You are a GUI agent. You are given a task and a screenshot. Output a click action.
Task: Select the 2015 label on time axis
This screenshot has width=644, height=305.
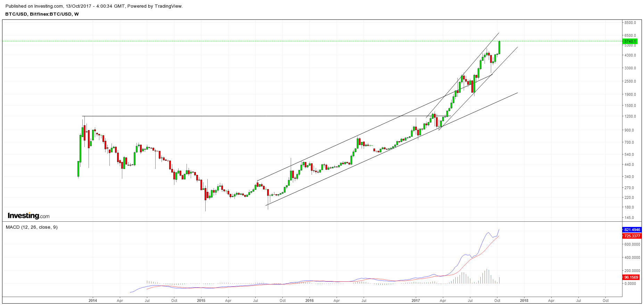(201, 300)
